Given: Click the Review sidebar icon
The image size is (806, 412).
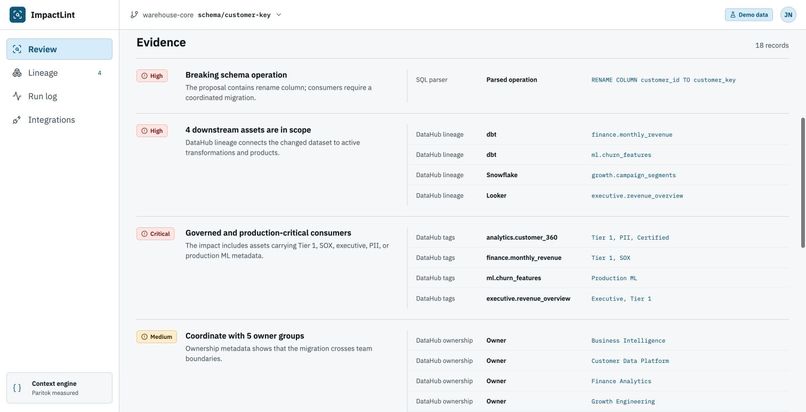Looking at the screenshot, I should tap(17, 49).
